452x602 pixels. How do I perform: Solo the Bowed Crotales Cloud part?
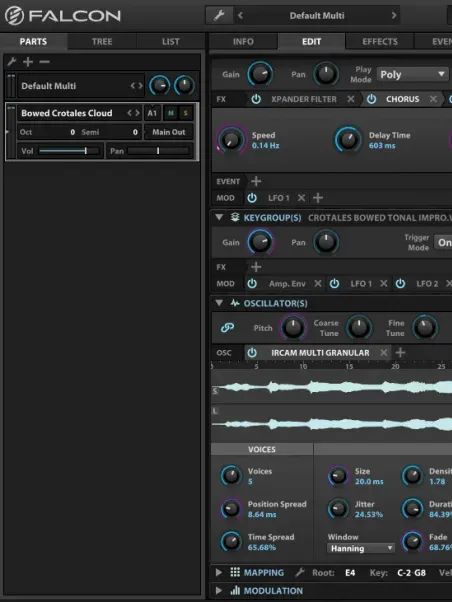(x=185, y=113)
